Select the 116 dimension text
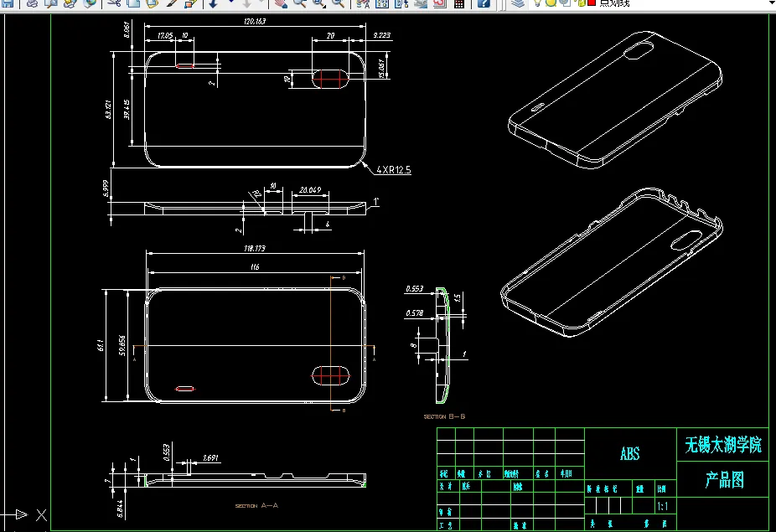Image resolution: width=776 pixels, height=532 pixels. click(255, 266)
